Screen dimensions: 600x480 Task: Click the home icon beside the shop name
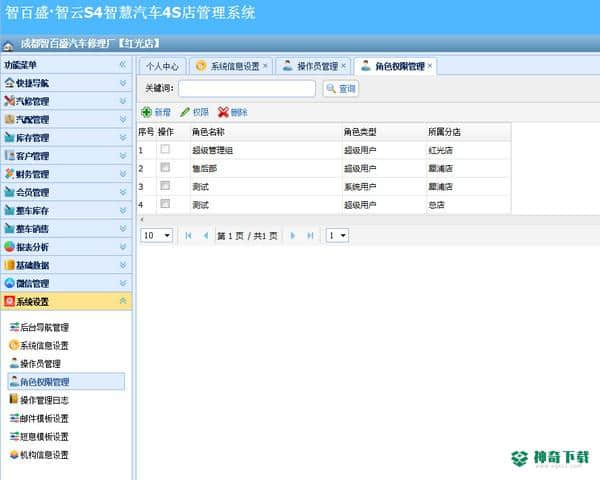click(x=8, y=46)
